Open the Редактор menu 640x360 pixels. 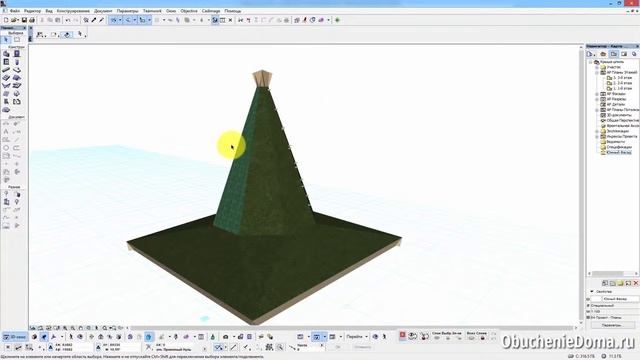click(x=33, y=11)
